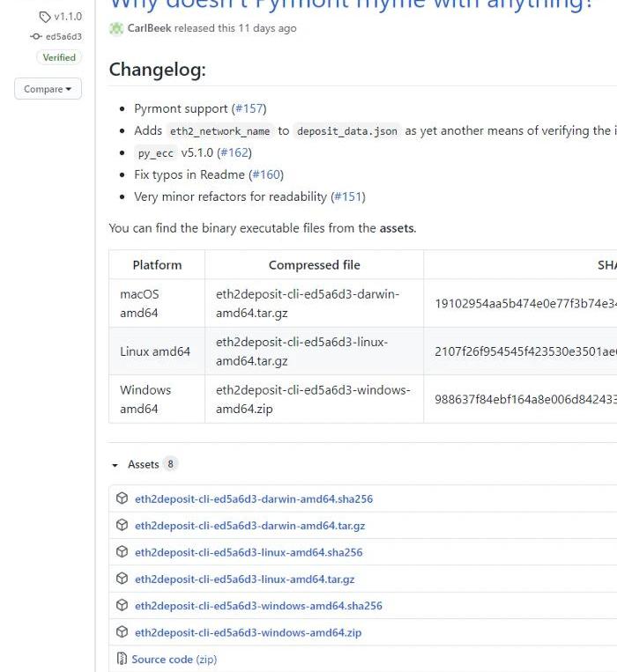Screen dimensions: 617x672
Task: Click the ed5a6d3 commit hash link
Action: pyautogui.click(x=63, y=37)
